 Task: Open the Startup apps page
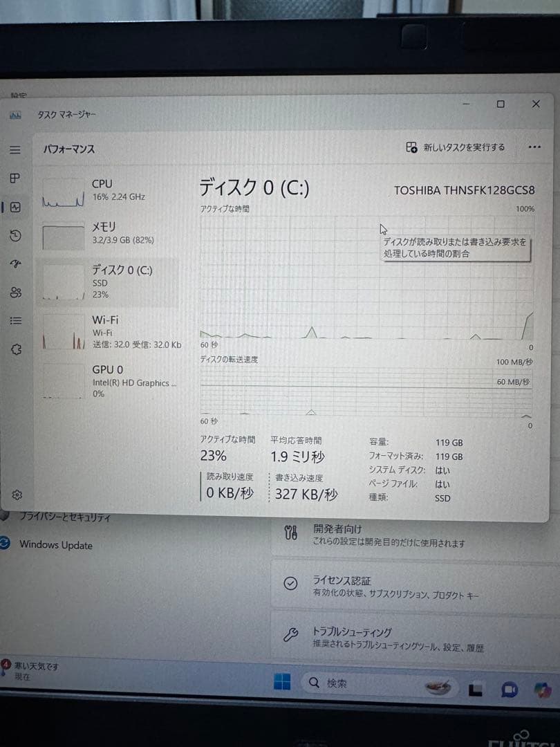coord(17,264)
